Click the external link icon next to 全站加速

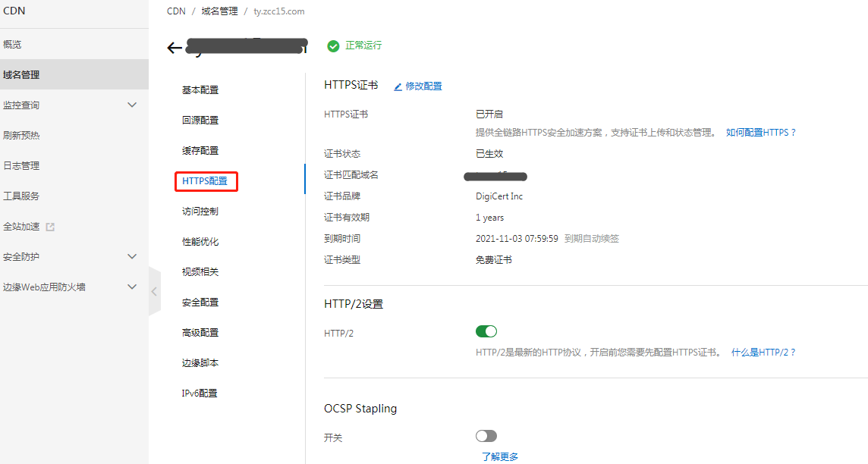tap(50, 227)
